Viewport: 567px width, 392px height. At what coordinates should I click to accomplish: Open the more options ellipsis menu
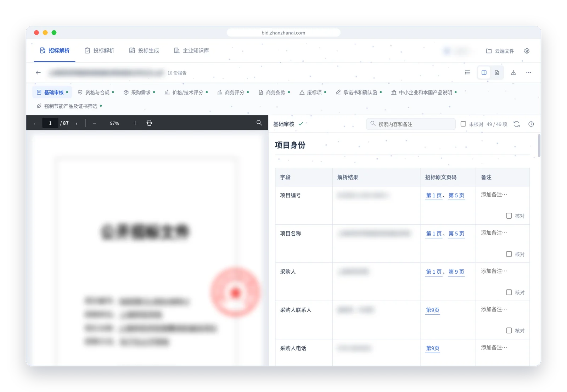529,73
